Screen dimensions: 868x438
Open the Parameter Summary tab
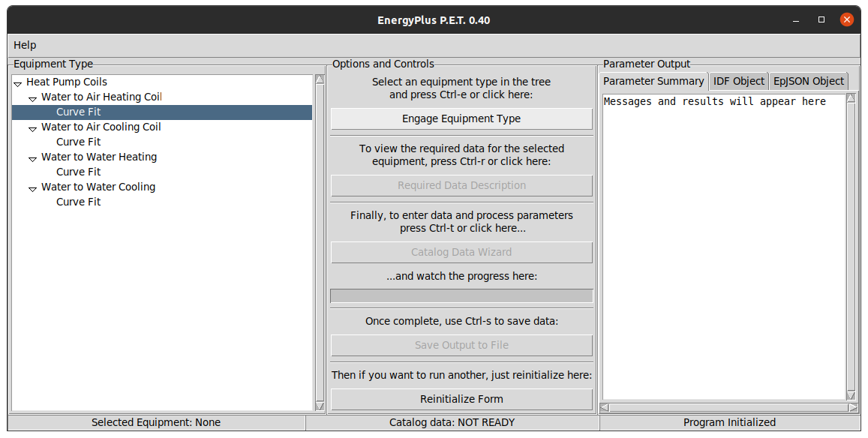(653, 81)
